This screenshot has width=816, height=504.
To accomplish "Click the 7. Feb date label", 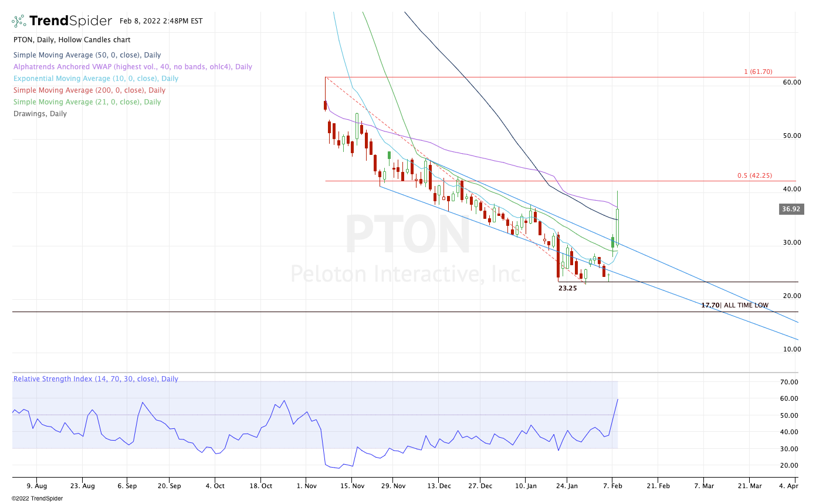I will 612,486.
